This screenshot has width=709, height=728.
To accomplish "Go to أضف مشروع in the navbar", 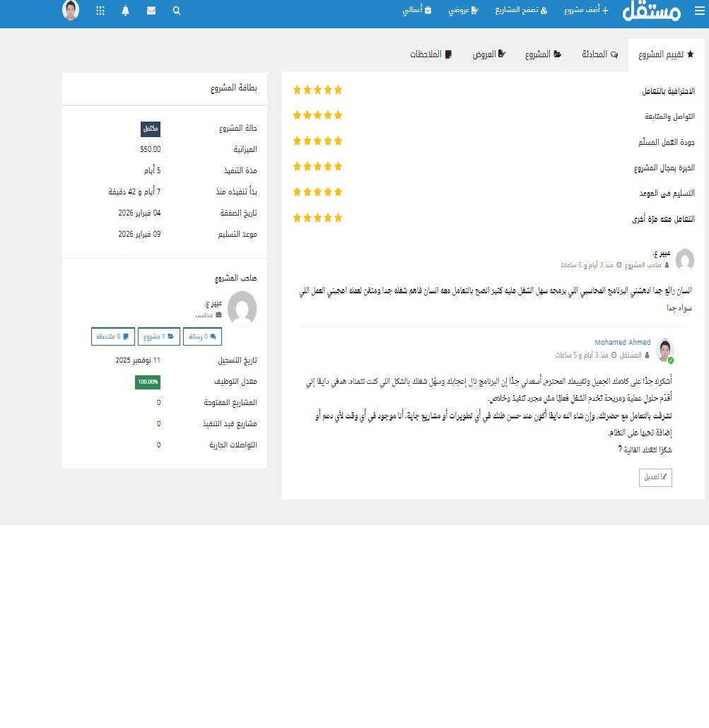I will click(x=586, y=10).
